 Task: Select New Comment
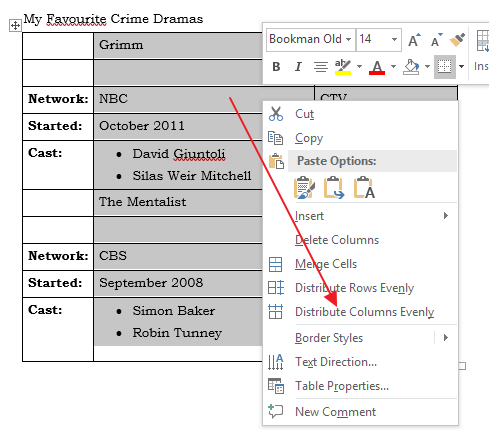pyautogui.click(x=360, y=412)
